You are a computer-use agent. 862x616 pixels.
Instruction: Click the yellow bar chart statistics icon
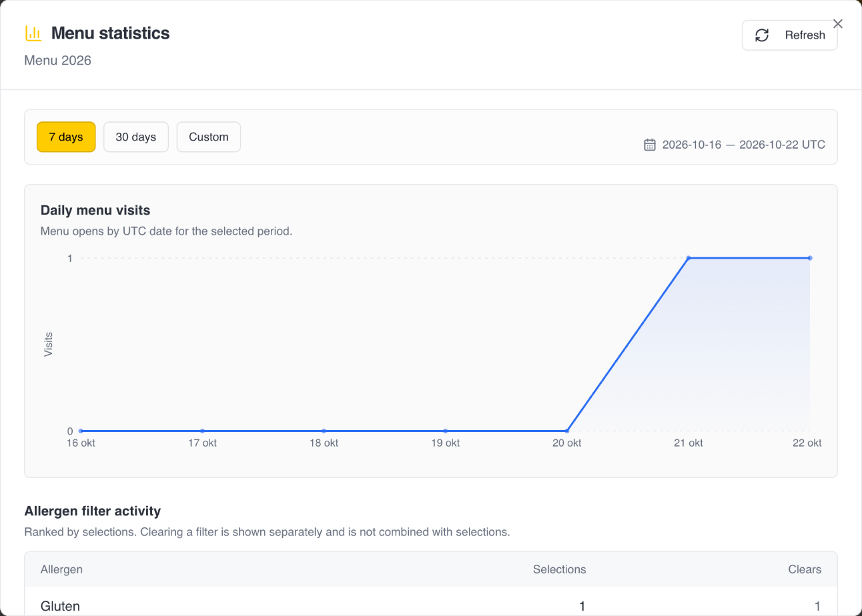click(x=33, y=33)
